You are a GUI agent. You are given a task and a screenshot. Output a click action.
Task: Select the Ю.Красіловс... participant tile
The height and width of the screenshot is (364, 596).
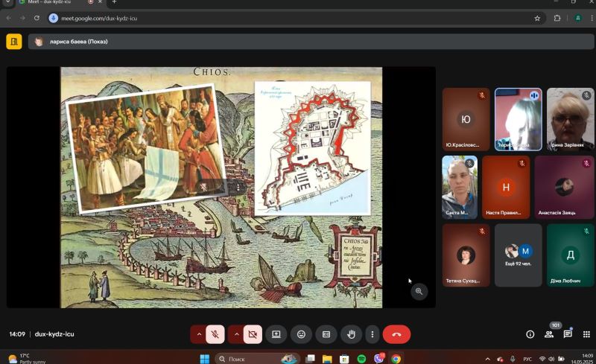(466, 119)
